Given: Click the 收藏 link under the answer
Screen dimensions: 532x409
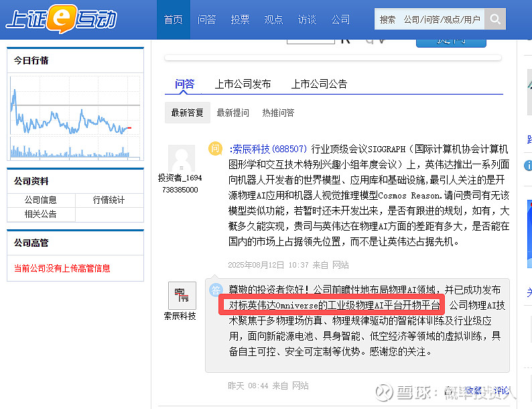Looking at the screenshot, I should 474,391.
